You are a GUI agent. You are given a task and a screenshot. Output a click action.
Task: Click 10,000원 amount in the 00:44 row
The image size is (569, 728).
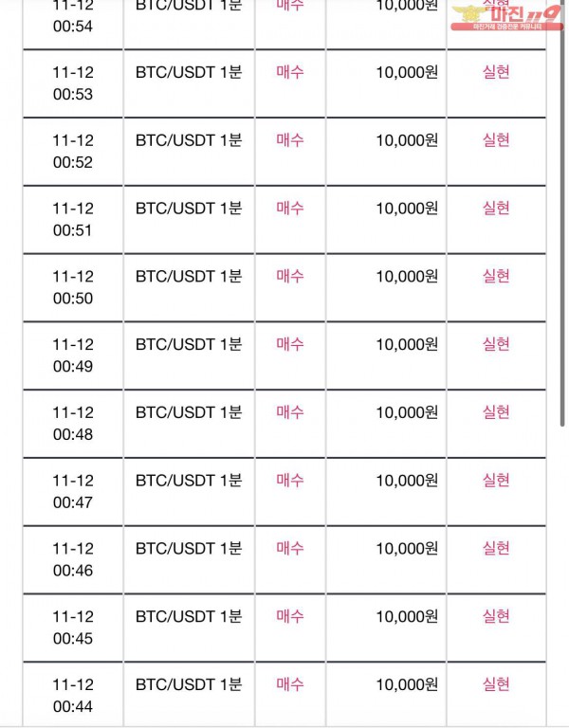tap(407, 684)
